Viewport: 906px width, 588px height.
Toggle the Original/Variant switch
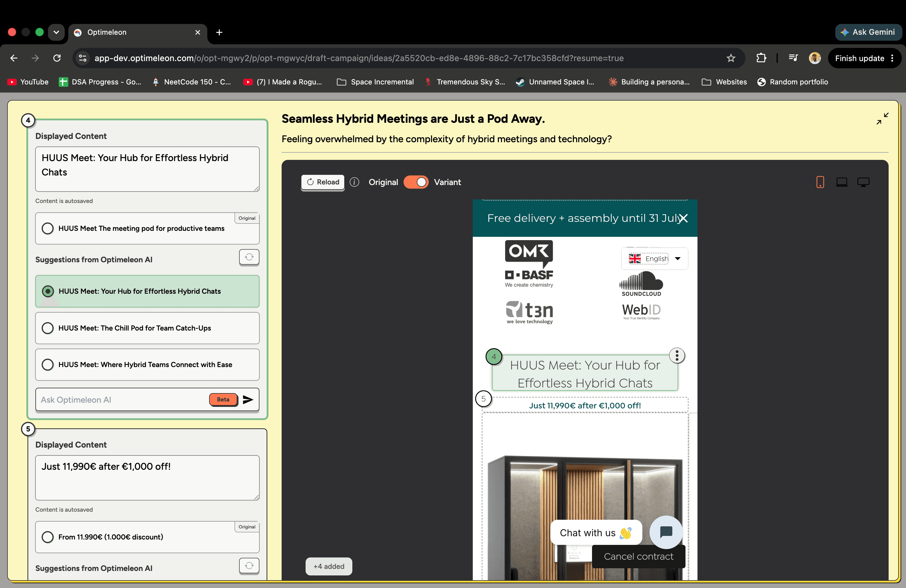click(416, 182)
